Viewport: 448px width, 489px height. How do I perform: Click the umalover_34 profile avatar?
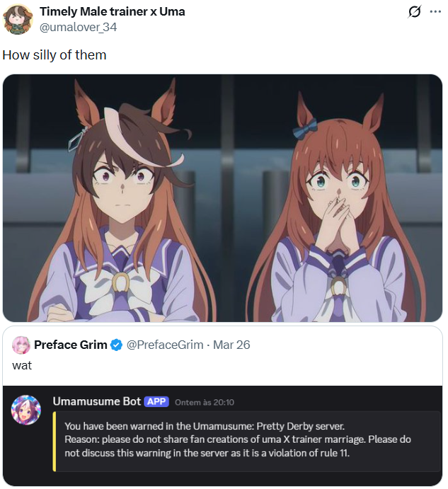[18, 19]
